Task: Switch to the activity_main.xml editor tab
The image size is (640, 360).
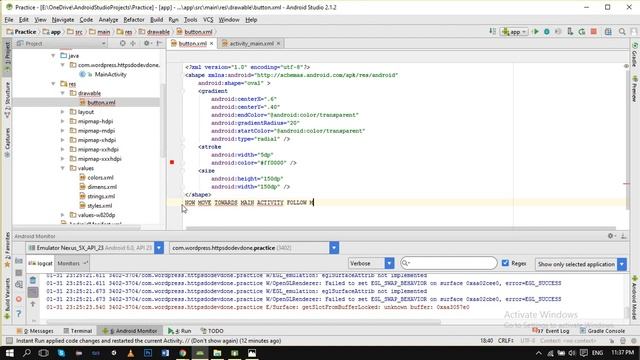Action: tap(251, 44)
